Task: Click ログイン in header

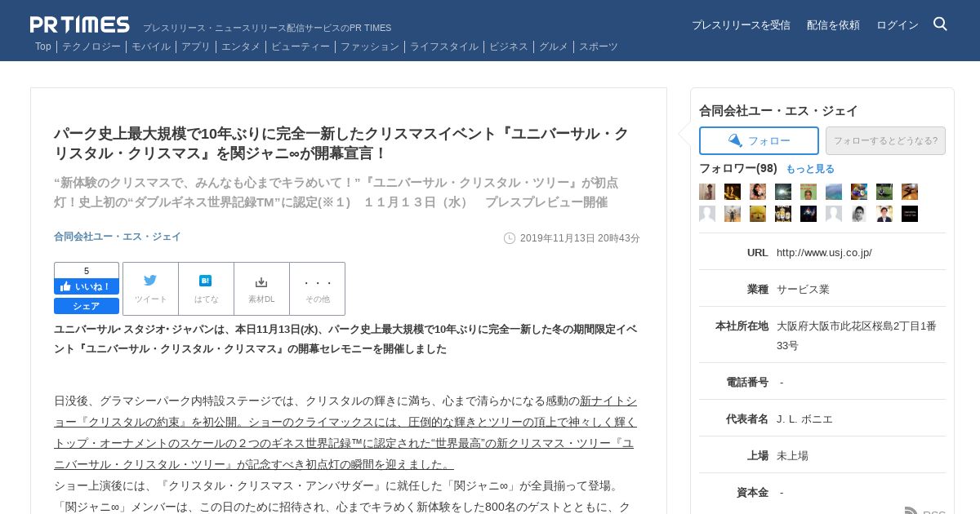Action: [898, 24]
